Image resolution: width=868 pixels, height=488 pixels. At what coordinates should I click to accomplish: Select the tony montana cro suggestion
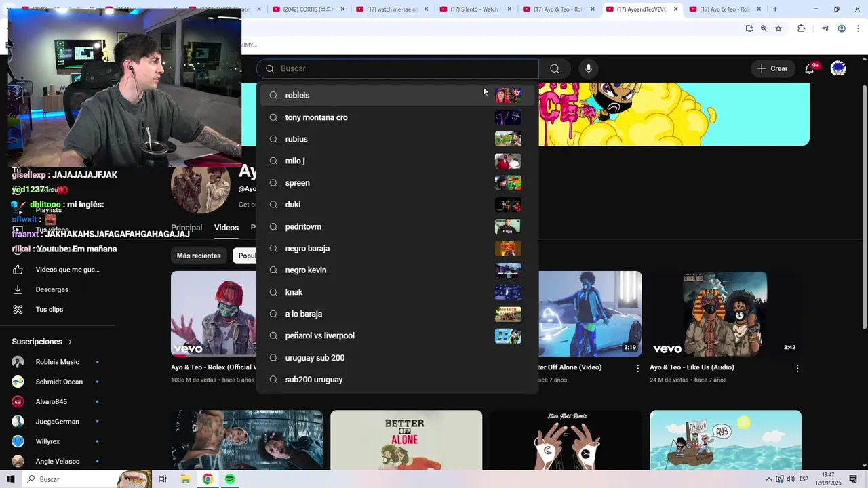pyautogui.click(x=397, y=117)
